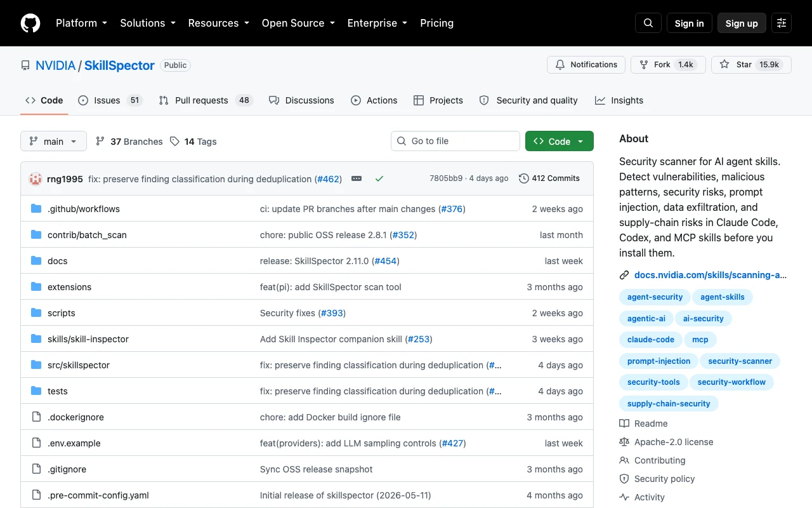Open the Pricing page
812x508 pixels.
pyautogui.click(x=437, y=23)
